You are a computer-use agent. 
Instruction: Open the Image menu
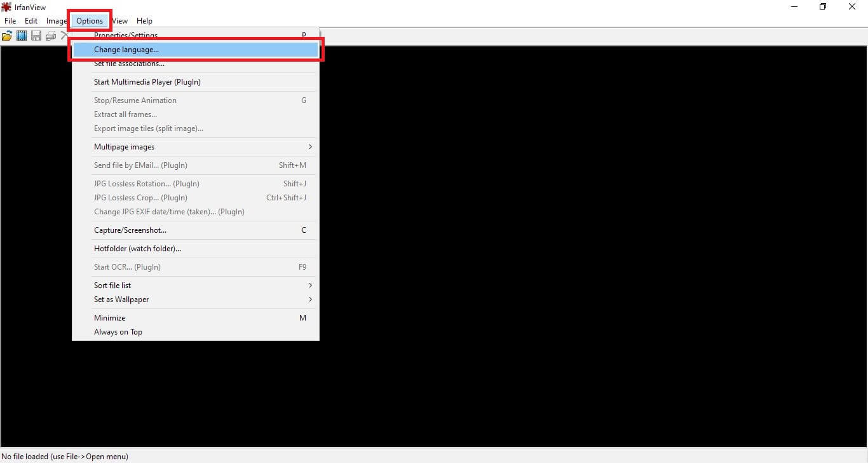(57, 21)
